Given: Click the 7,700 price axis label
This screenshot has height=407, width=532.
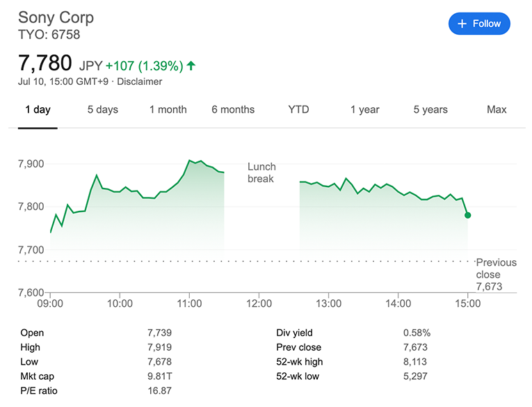Looking at the screenshot, I should 31,250.
